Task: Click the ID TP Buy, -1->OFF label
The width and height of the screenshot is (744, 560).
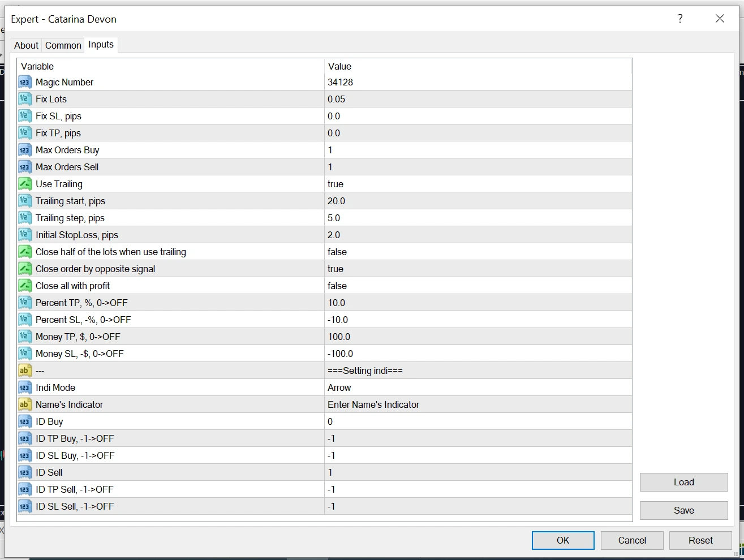Action: coord(75,438)
